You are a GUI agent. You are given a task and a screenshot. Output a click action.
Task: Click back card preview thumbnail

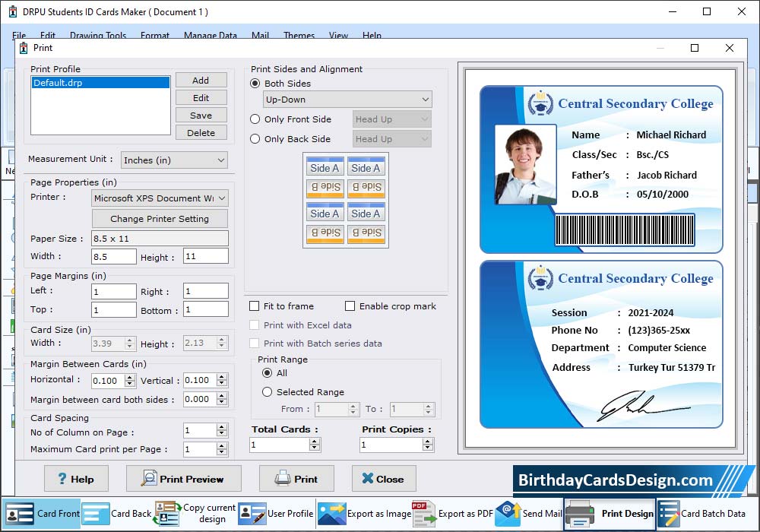601,344
